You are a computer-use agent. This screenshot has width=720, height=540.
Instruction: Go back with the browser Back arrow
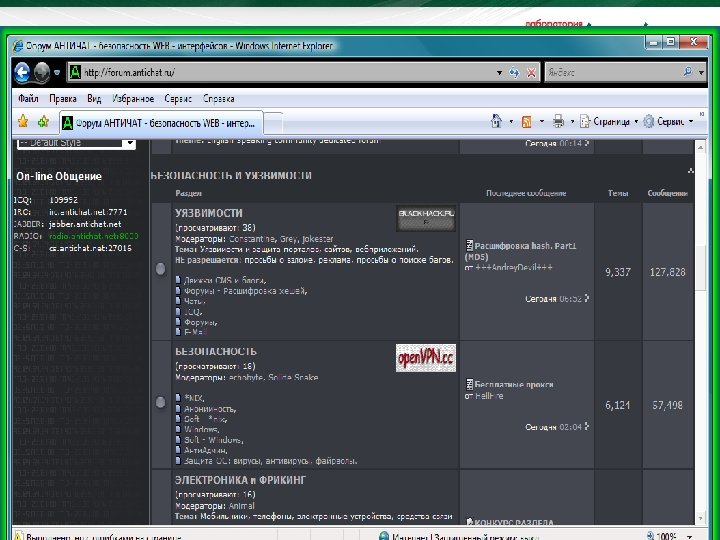[22, 72]
